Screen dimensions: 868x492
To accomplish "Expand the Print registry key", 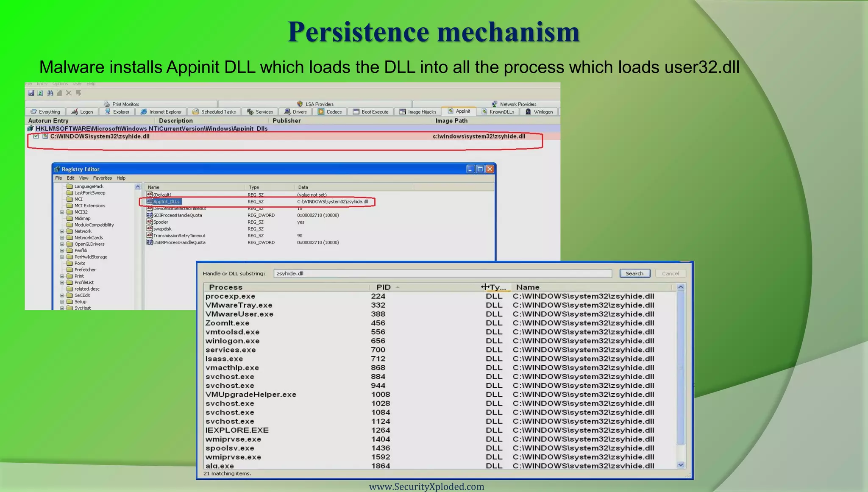I will click(62, 276).
